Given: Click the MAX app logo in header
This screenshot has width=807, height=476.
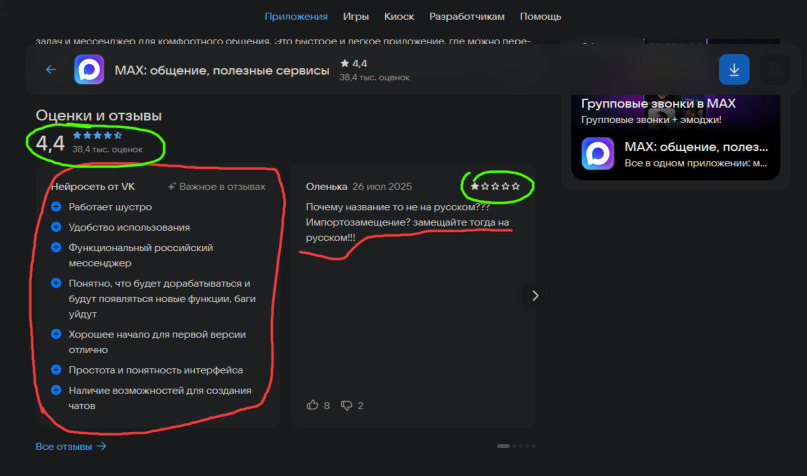Looking at the screenshot, I should click(x=89, y=69).
